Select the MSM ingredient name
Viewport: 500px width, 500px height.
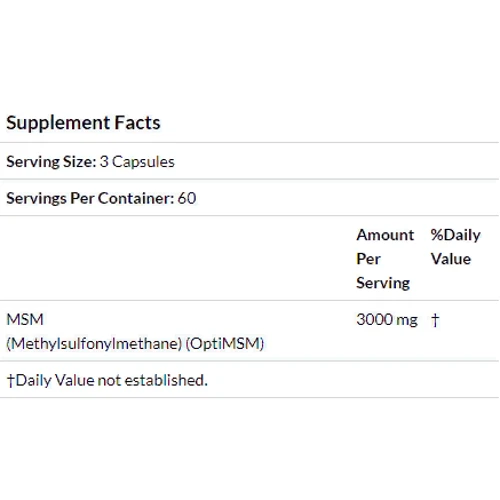pos(25,319)
